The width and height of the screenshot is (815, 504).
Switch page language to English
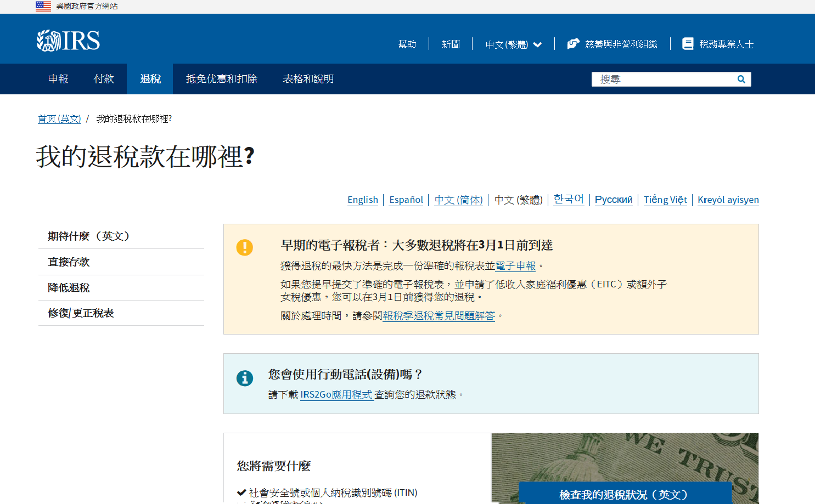363,200
